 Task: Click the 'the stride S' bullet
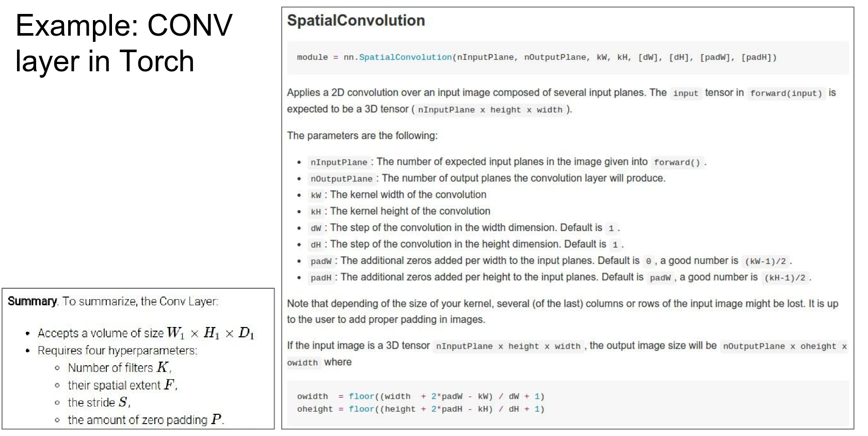point(99,402)
